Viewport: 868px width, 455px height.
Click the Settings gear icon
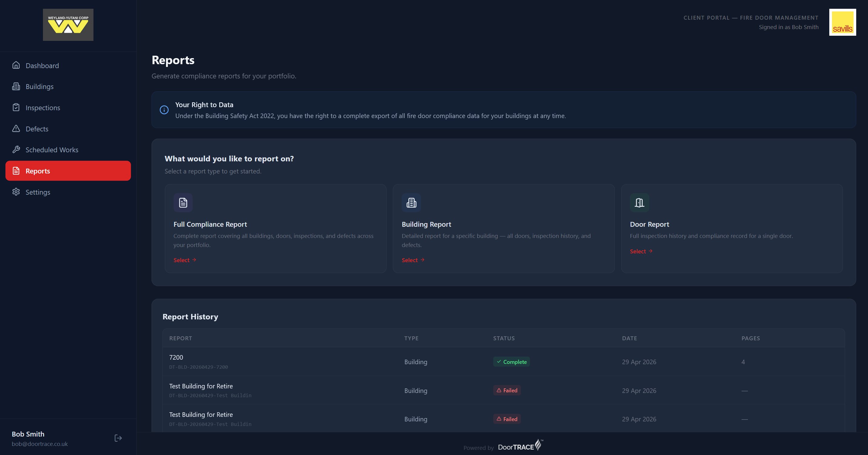tap(16, 192)
